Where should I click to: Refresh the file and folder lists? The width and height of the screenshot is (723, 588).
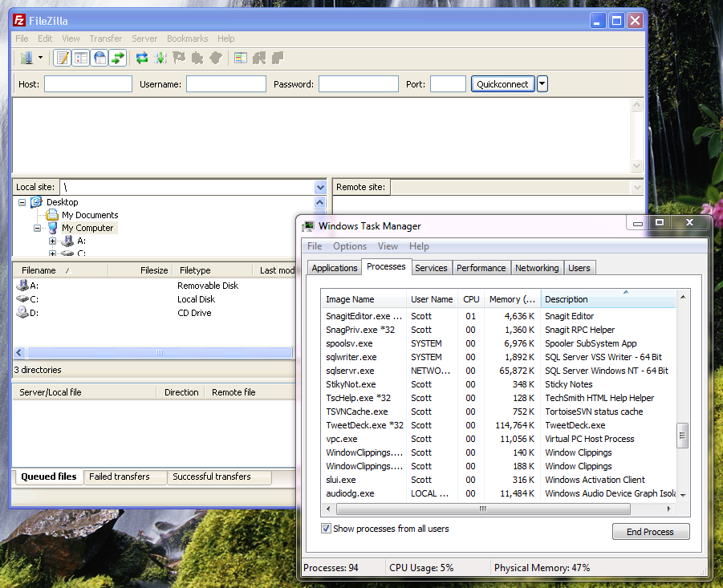click(142, 58)
